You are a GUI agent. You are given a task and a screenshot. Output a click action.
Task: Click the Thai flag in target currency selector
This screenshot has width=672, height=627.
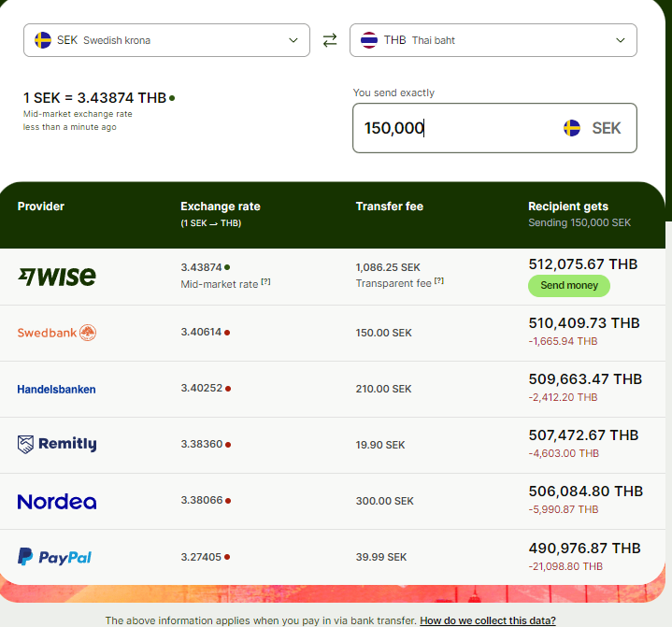(x=369, y=40)
